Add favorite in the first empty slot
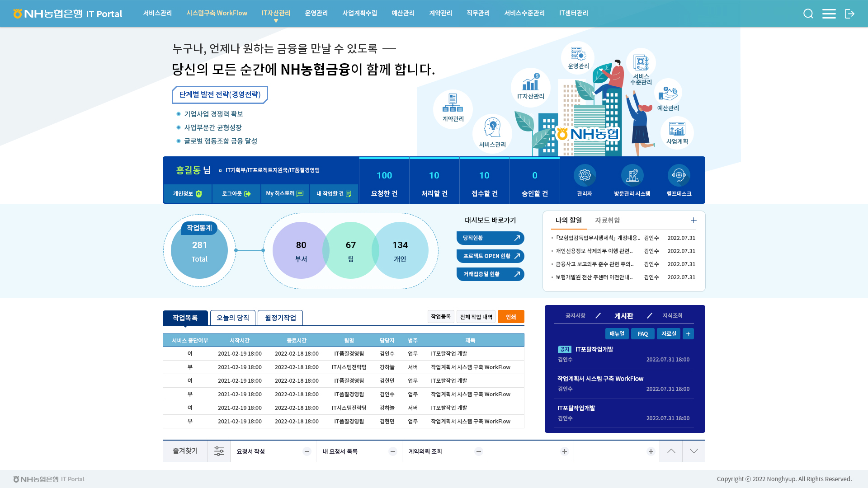 point(565,451)
